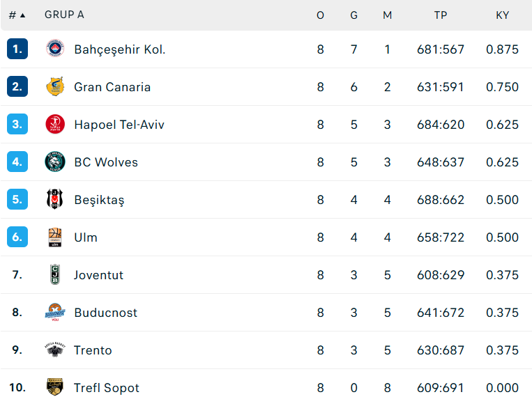Open the Trefl Sopot crest

pos(55,387)
